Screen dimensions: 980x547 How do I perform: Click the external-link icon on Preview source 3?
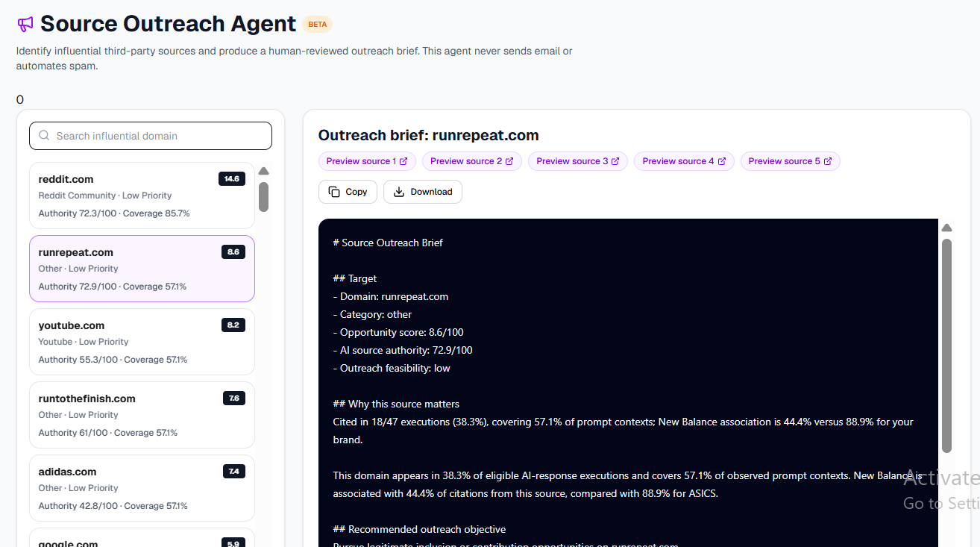(x=615, y=161)
